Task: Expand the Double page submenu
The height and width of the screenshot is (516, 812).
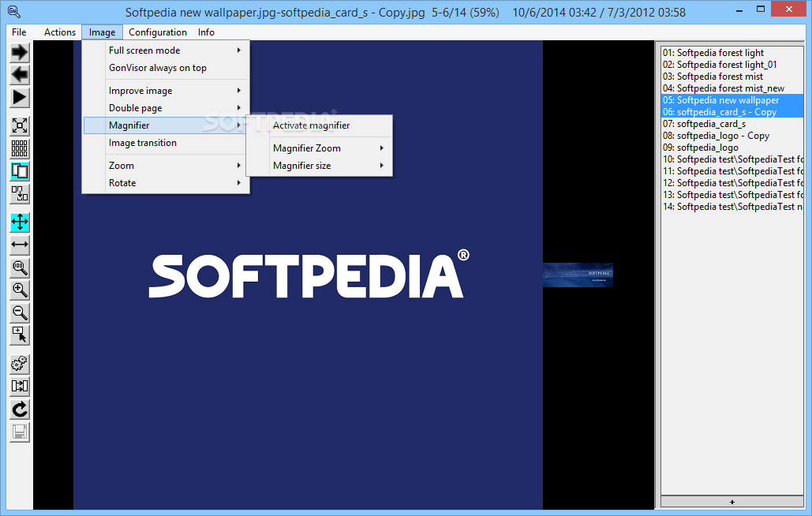Action: 167,108
